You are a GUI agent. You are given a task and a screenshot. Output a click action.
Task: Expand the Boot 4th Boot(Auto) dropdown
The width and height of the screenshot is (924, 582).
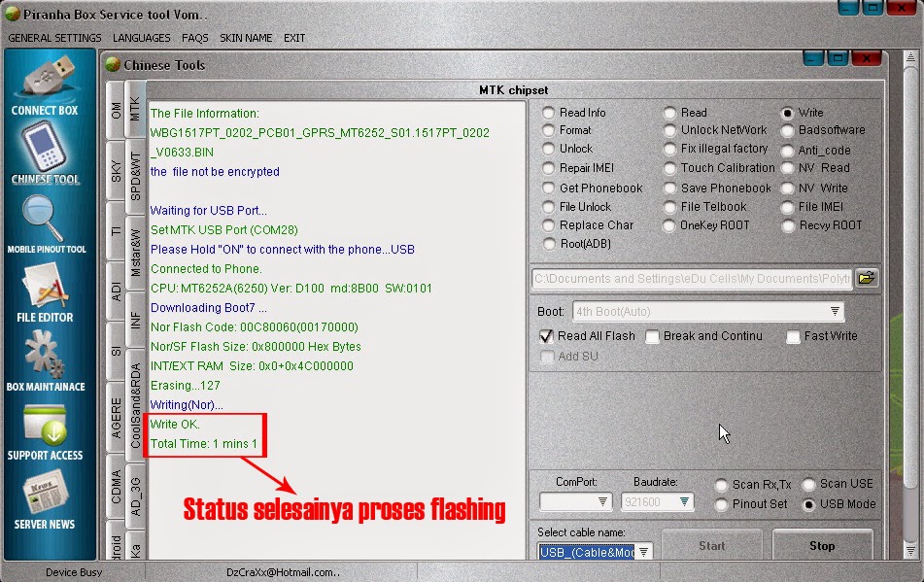(835, 312)
